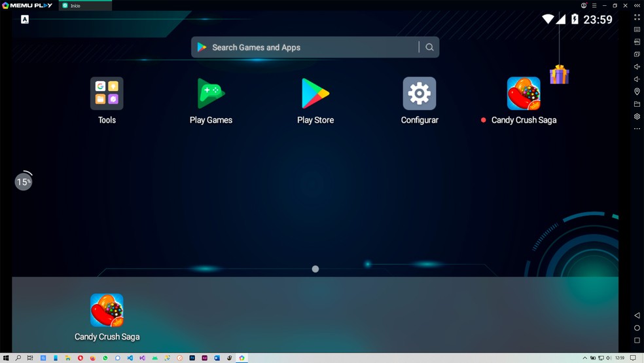Open MEmu settings gear in sidebar
Viewport: 644px width, 363px height.
coord(637,117)
